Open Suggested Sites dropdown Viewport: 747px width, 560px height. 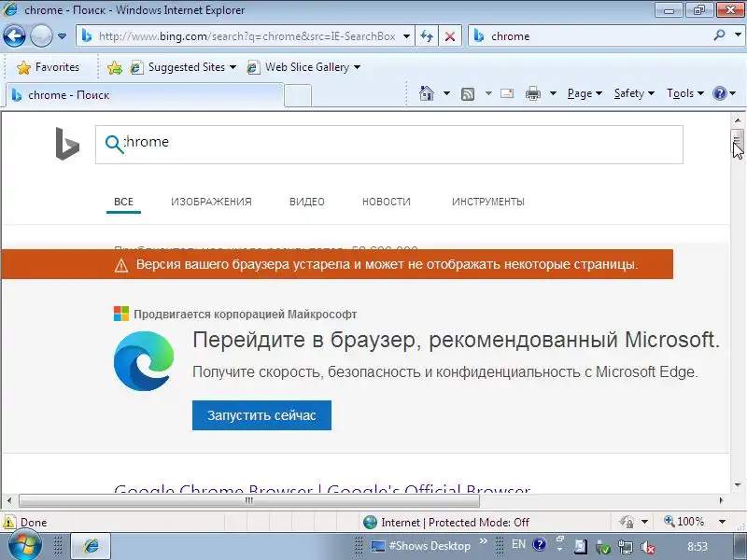[183, 67]
